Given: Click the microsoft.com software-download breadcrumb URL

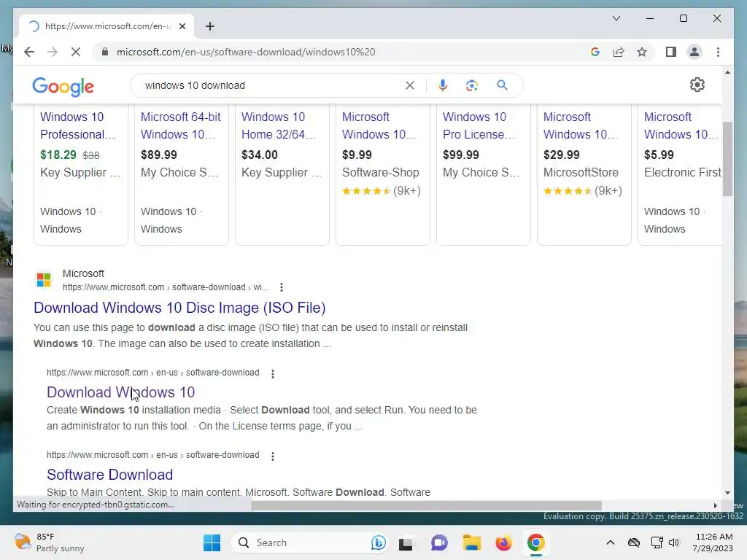Looking at the screenshot, I should click(x=166, y=287).
